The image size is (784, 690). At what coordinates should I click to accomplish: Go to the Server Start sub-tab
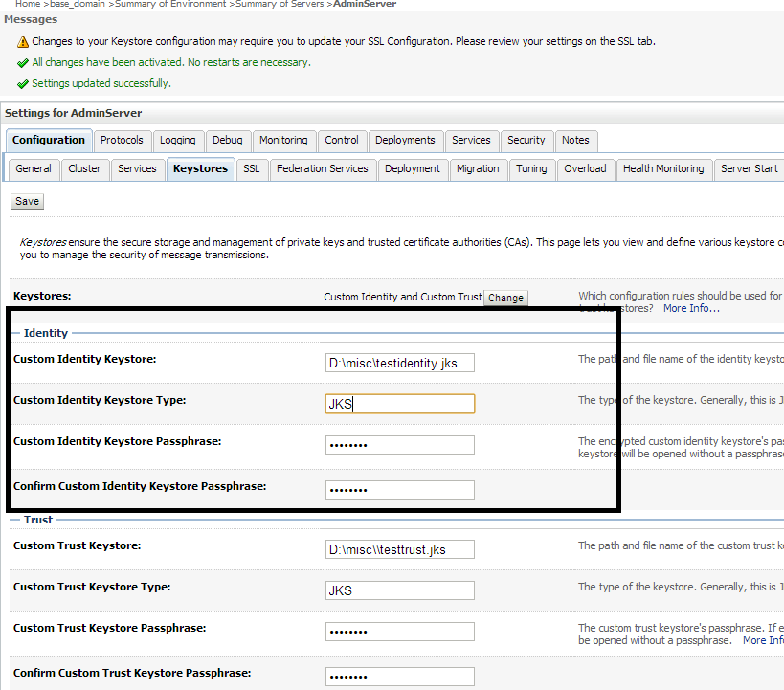point(749,169)
